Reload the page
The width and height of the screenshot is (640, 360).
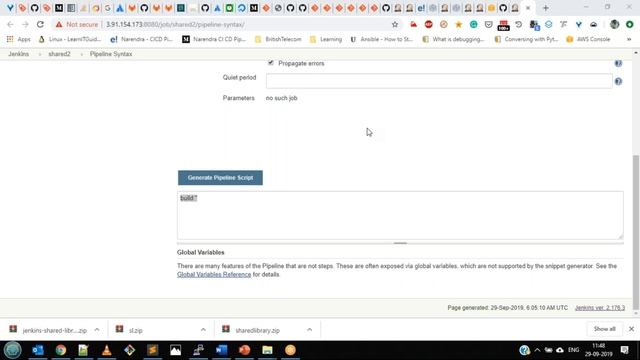tap(40, 24)
